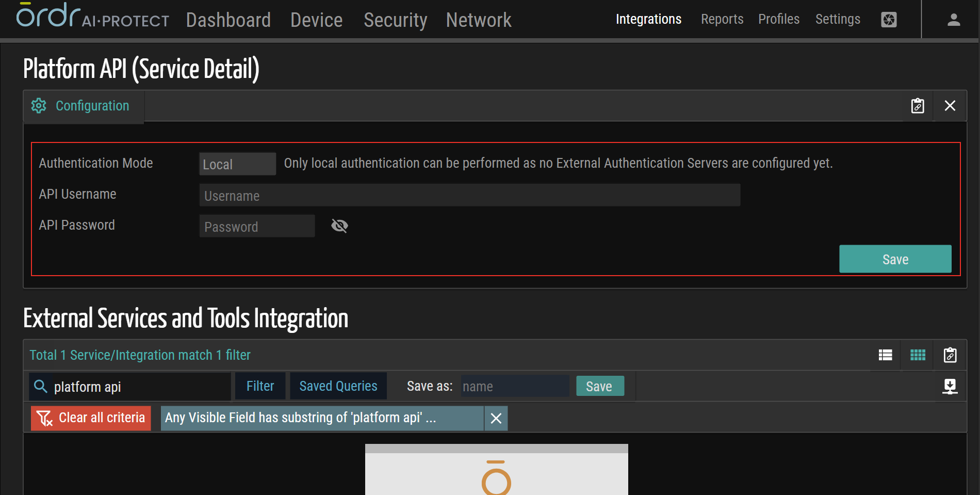Open the Integrations menu
This screenshot has width=980, height=495.
point(648,20)
